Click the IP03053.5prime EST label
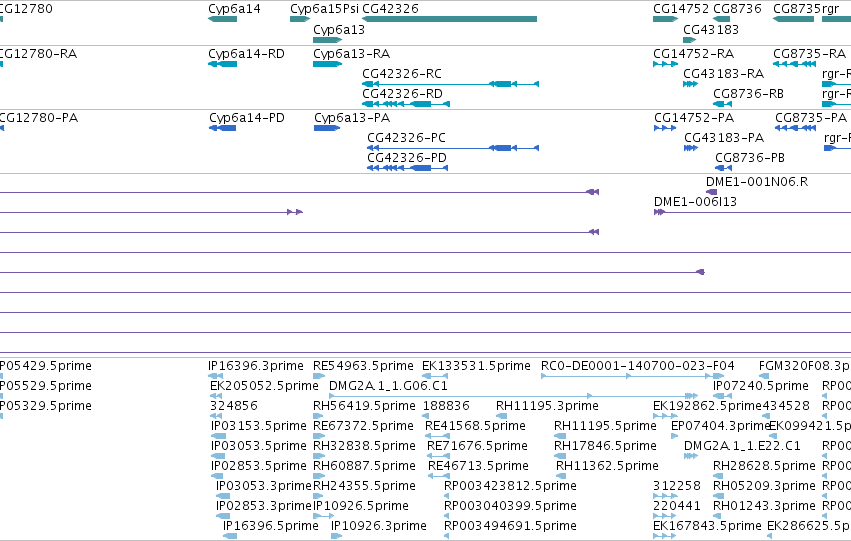Viewport: 851px width, 541px height. point(259,447)
